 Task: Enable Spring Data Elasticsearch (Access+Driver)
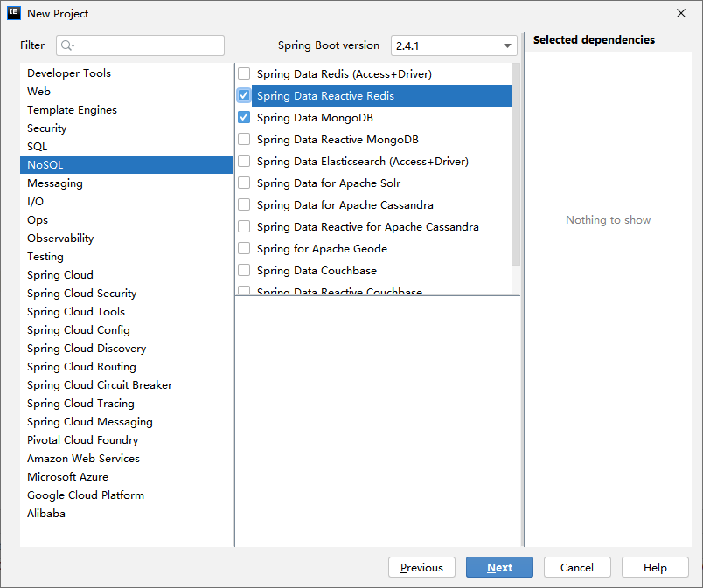[244, 161]
